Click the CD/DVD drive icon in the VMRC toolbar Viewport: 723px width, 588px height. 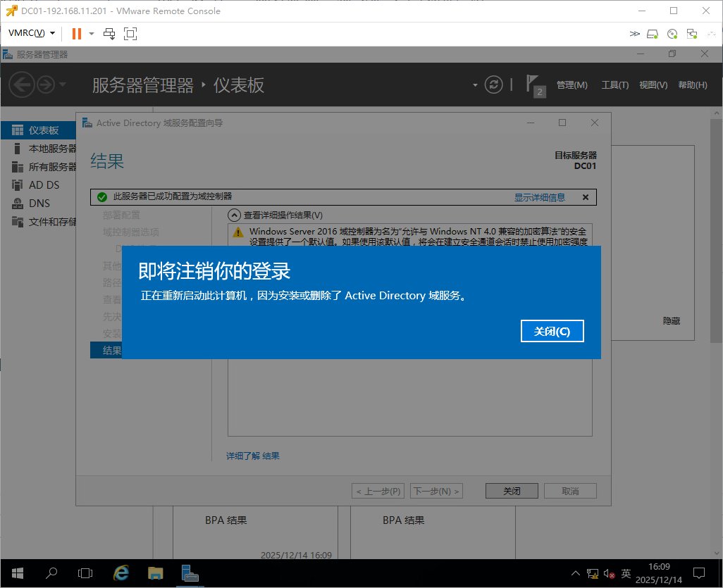coord(672,34)
